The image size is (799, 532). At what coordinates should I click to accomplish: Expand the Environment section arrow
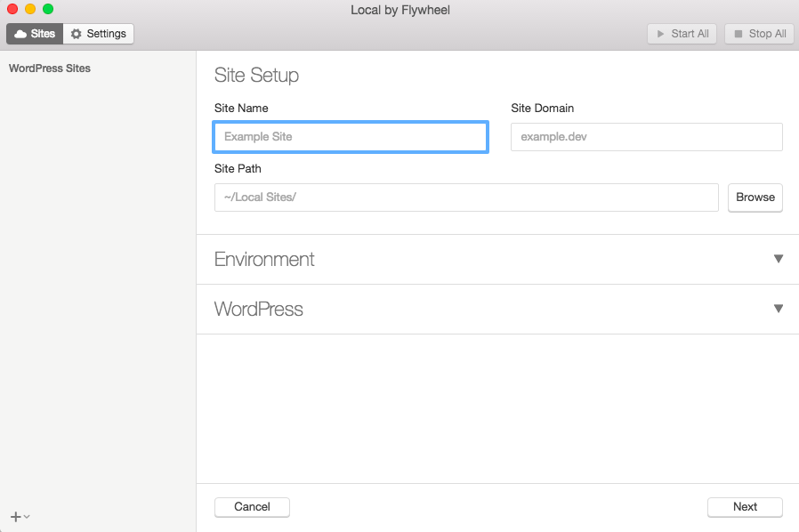[x=779, y=259]
